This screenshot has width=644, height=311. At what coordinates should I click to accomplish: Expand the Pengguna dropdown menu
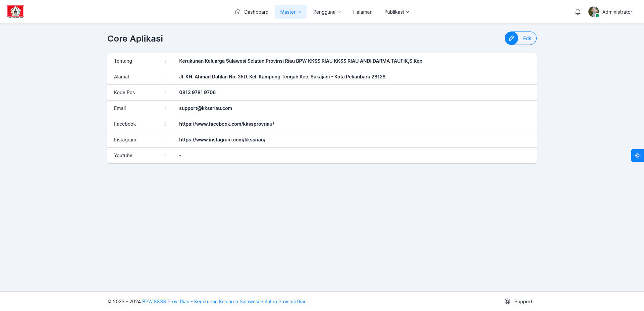point(327,12)
